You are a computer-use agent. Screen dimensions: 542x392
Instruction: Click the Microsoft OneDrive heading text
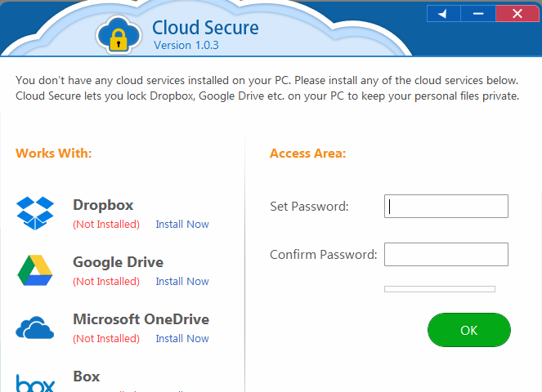pos(141,319)
